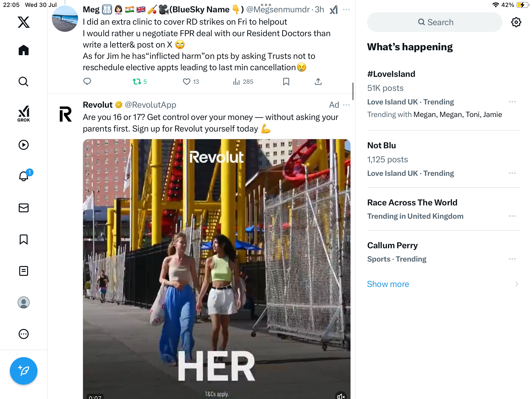The image size is (532, 399).
Task: Open direct messages envelope icon
Action: pyautogui.click(x=24, y=208)
